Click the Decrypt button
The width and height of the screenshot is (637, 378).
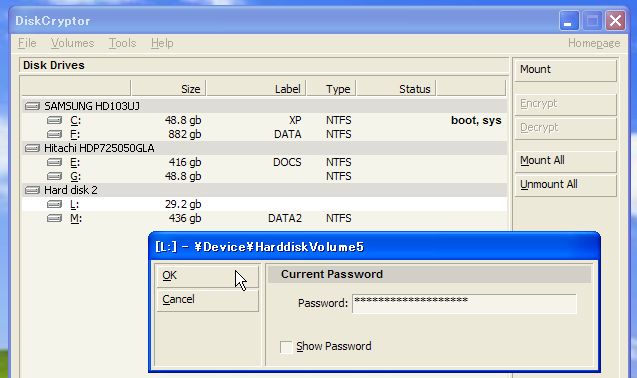click(x=566, y=128)
